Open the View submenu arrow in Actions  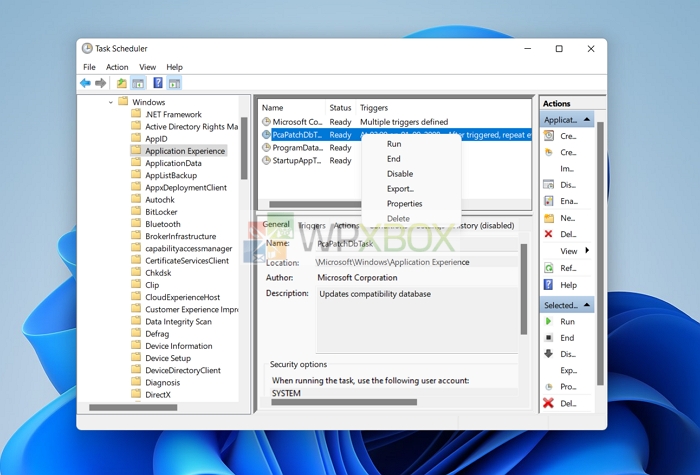pyautogui.click(x=587, y=250)
